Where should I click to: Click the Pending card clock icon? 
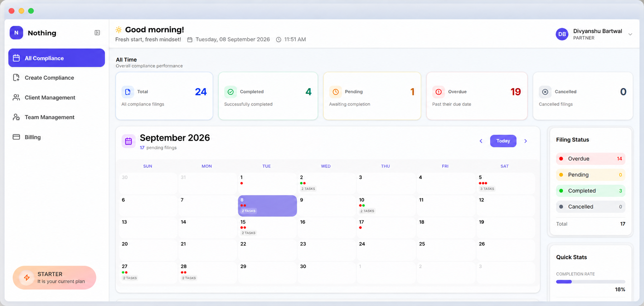(x=336, y=92)
